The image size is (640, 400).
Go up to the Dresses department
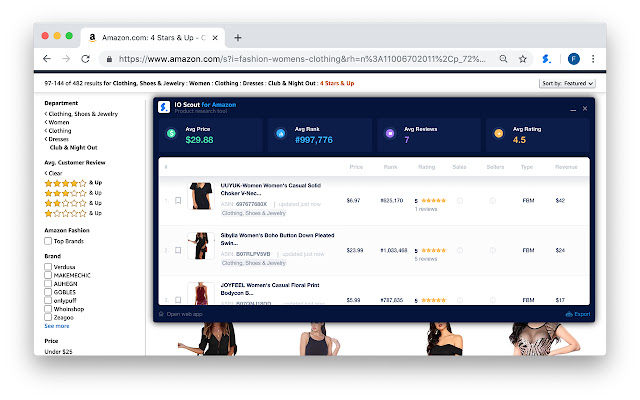click(57, 139)
